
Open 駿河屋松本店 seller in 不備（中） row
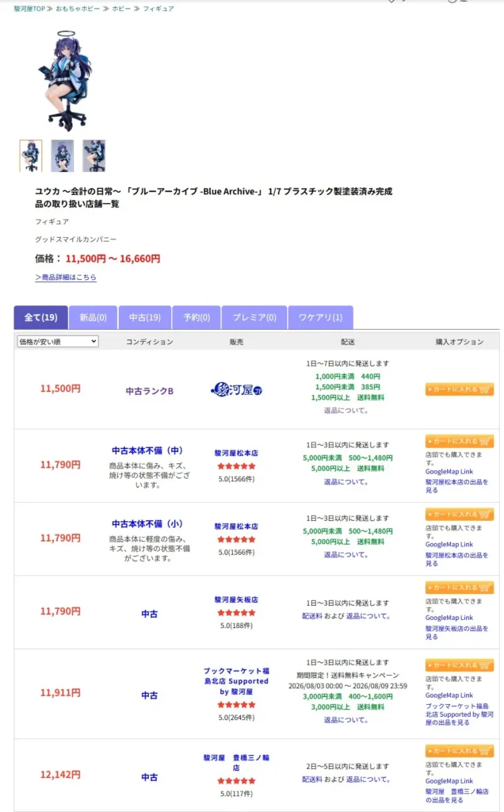[x=236, y=453]
